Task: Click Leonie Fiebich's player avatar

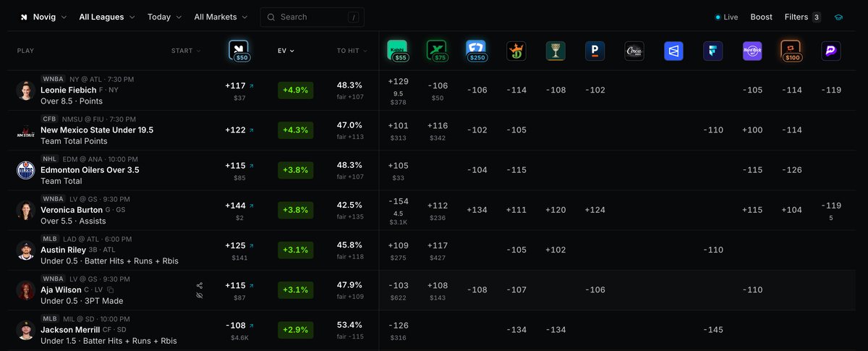Action: pyautogui.click(x=26, y=90)
